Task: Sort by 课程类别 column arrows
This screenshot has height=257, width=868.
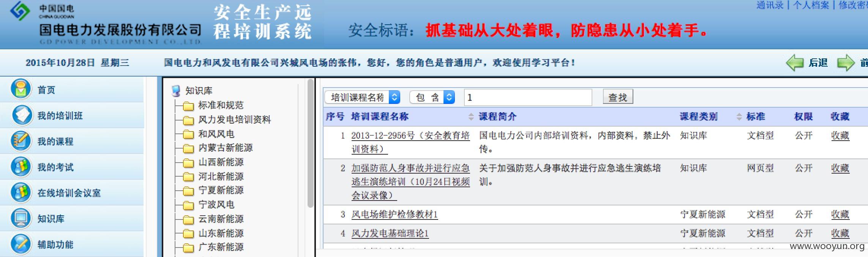Action: coord(739,117)
